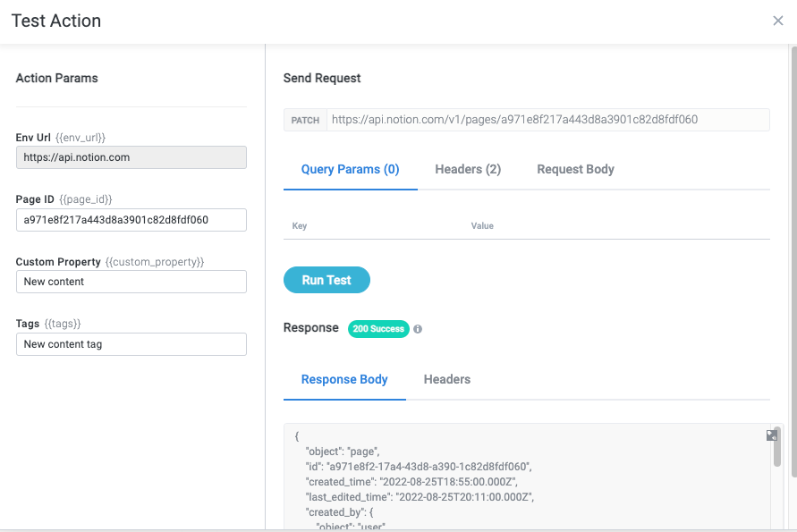Open the request Headers (2) tab
Viewport: 797px width, 532px height.
(x=467, y=169)
